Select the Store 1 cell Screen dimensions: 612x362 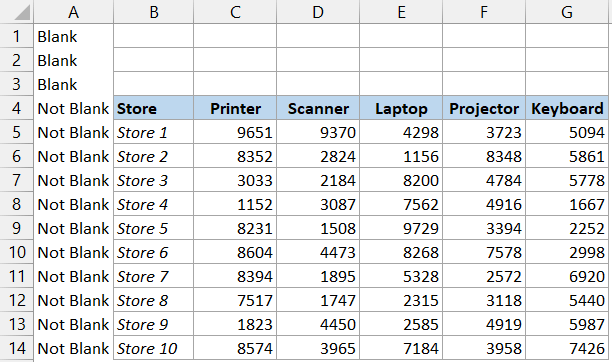pyautogui.click(x=153, y=132)
